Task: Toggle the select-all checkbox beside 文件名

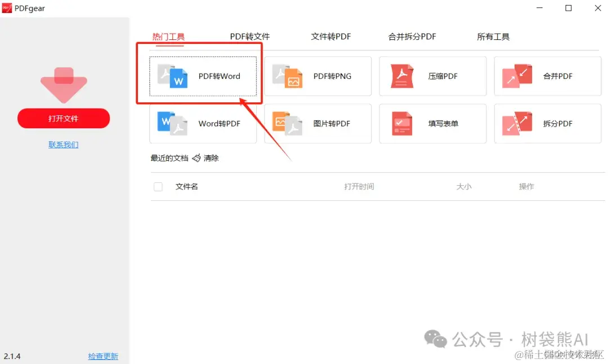Action: pyautogui.click(x=158, y=186)
